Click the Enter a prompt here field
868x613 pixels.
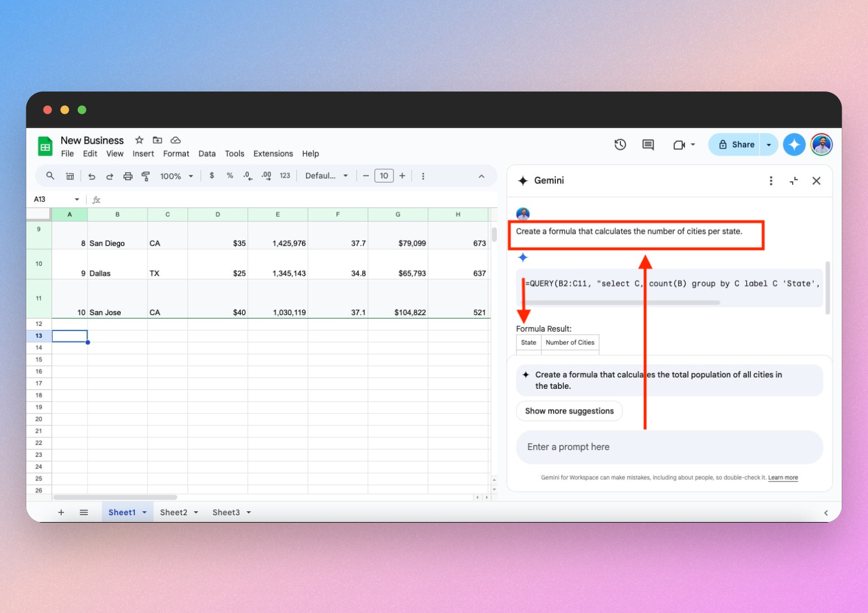[670, 447]
